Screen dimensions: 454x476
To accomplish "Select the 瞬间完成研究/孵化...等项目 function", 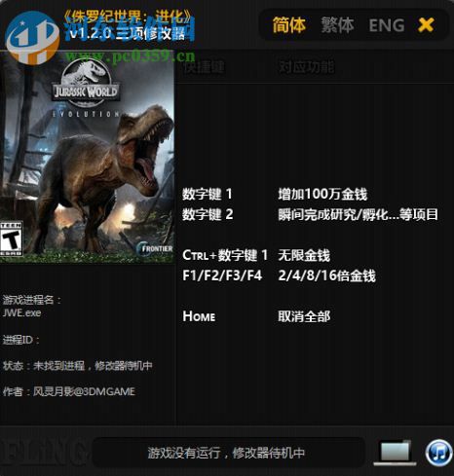I will 358,214.
